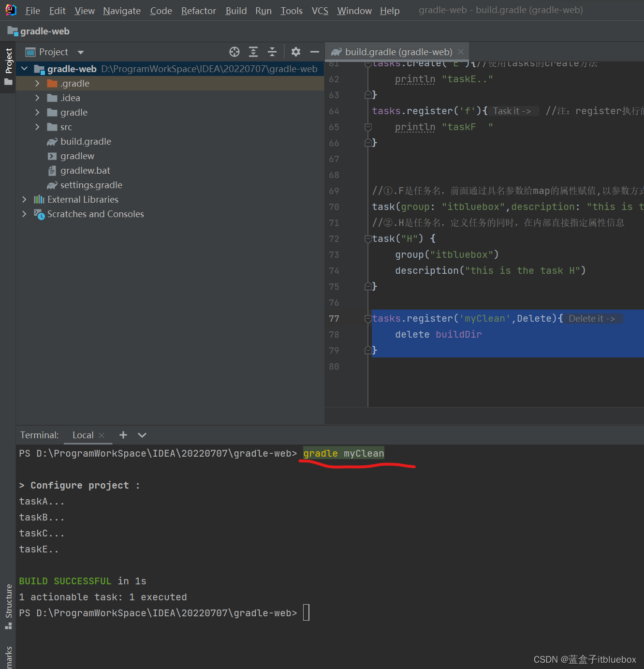Add a new terminal session
This screenshot has width=644, height=669.
pyautogui.click(x=123, y=435)
